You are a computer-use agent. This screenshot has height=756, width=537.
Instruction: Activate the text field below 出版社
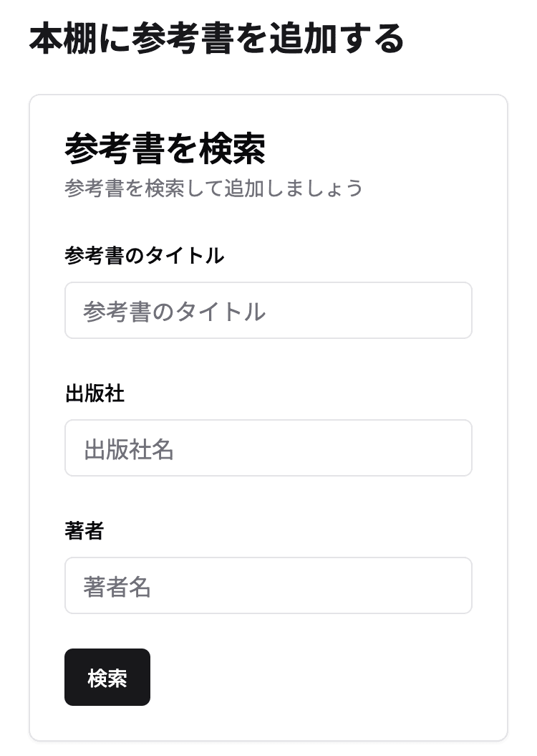point(268,448)
